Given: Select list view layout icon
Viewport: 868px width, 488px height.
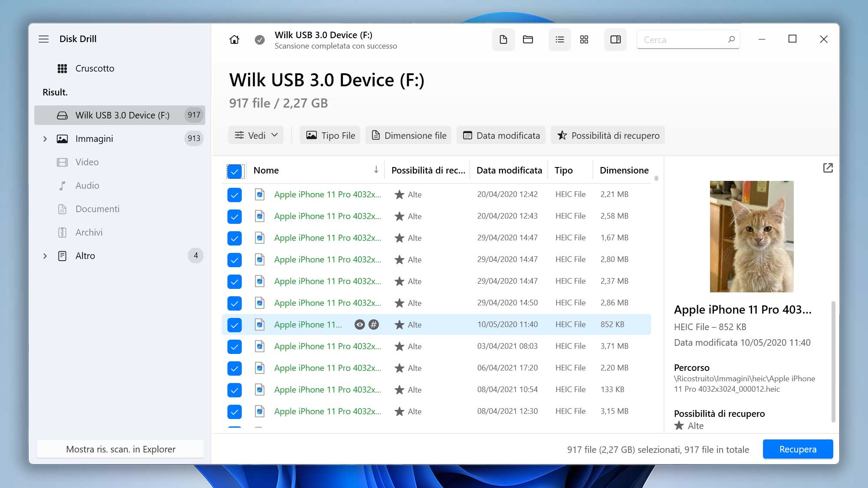Looking at the screenshot, I should [560, 39].
